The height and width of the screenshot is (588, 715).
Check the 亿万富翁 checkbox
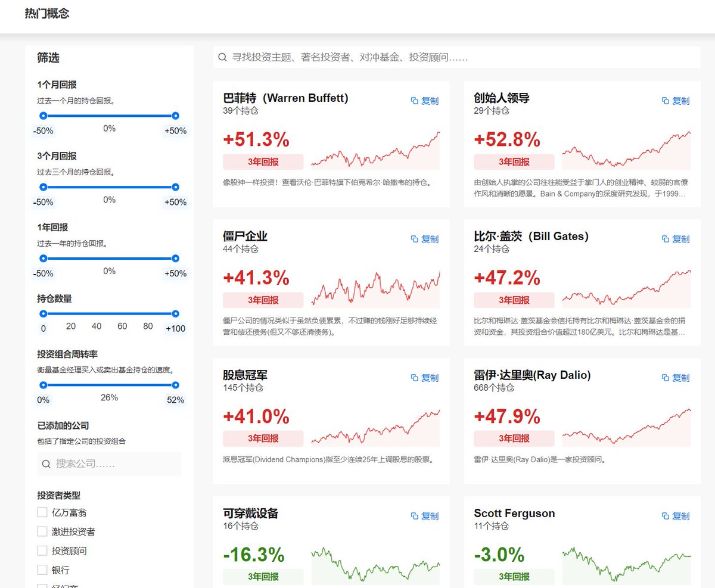coord(42,512)
